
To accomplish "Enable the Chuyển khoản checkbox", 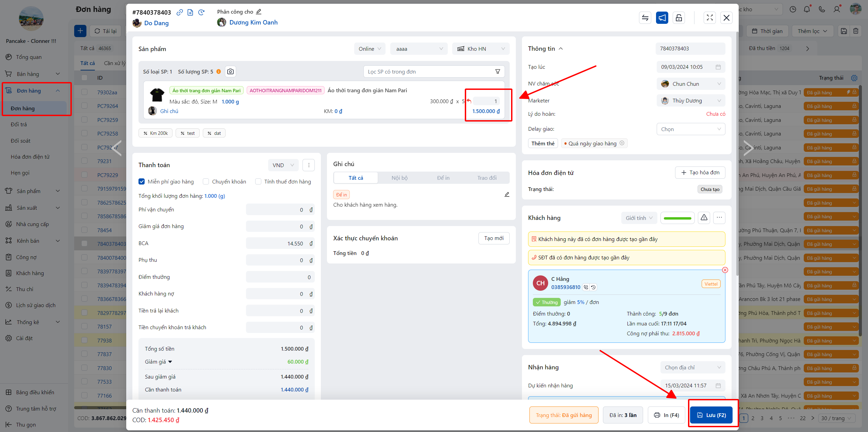I will click(206, 181).
